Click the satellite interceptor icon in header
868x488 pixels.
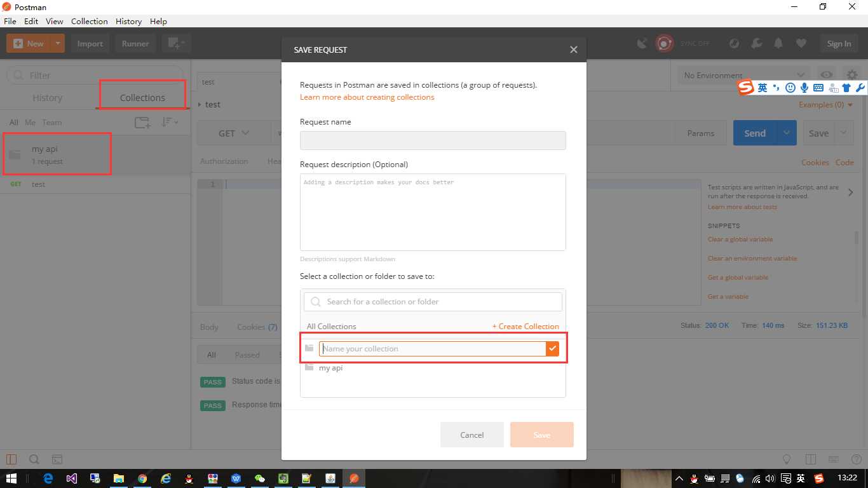click(642, 43)
